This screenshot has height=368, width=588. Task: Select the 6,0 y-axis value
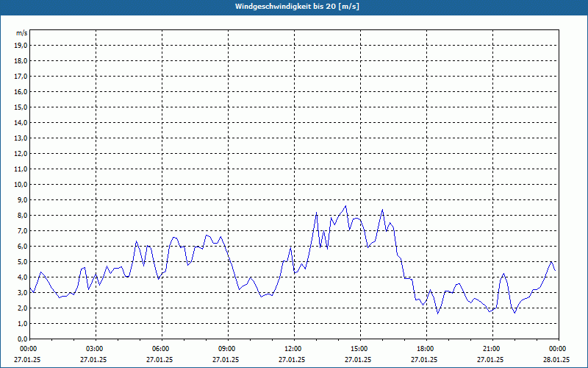pyautogui.click(x=22, y=246)
